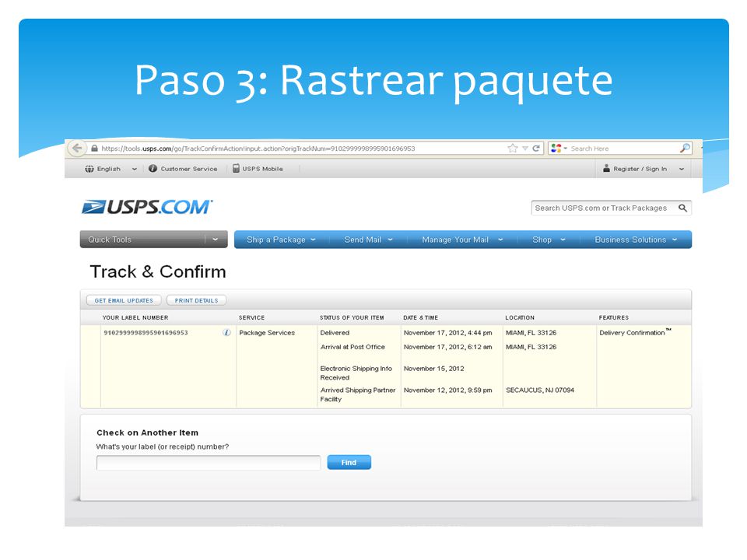Click date 'November 12, 2012, 9:59 pm'
The width and height of the screenshot is (747, 560).
pyautogui.click(x=448, y=390)
